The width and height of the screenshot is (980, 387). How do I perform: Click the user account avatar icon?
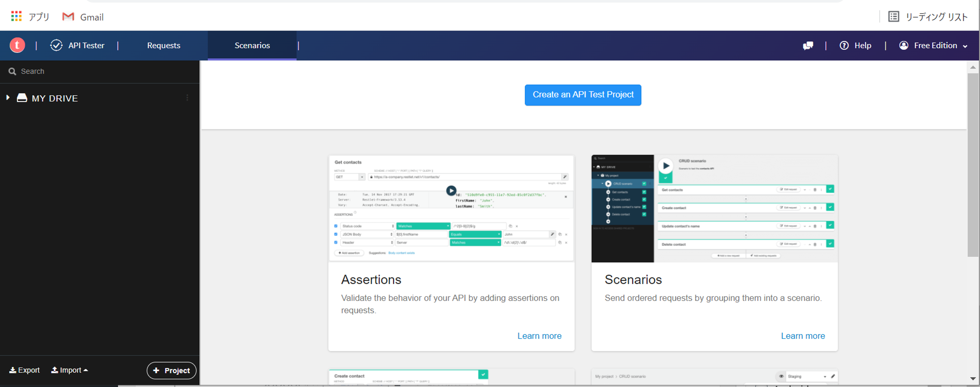click(x=904, y=45)
